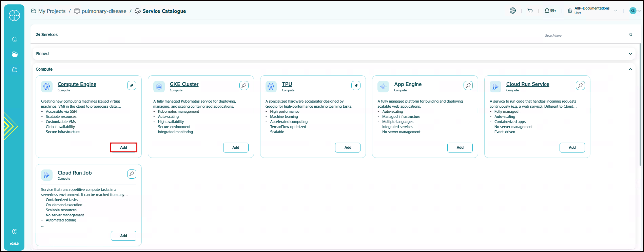Add the Compute Engine service
Image resolution: width=644 pixels, height=252 pixels.
[x=124, y=147]
